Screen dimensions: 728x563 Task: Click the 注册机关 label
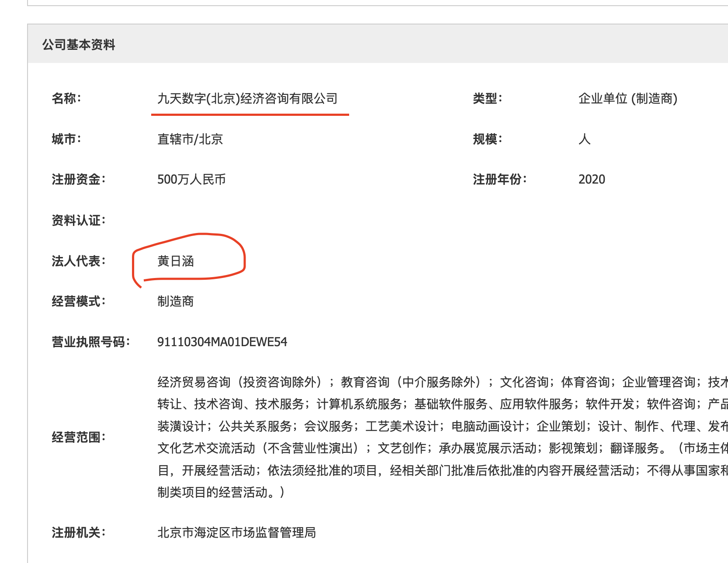79,532
